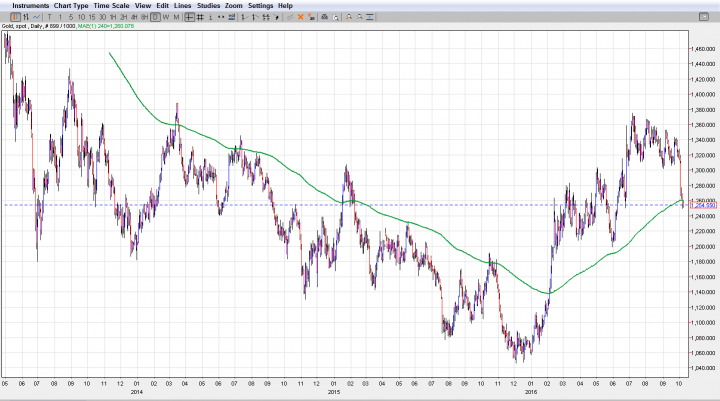
Task: Toggle the chart grid icon
Action: (200, 17)
